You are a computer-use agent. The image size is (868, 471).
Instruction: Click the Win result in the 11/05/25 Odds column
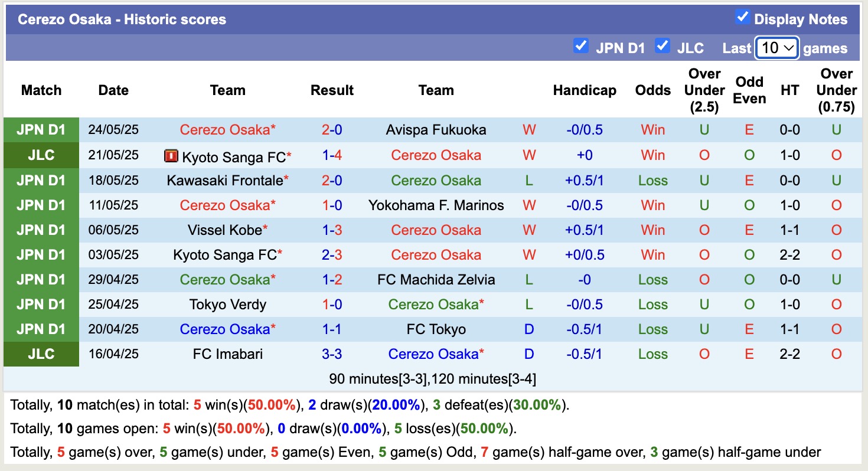click(652, 205)
